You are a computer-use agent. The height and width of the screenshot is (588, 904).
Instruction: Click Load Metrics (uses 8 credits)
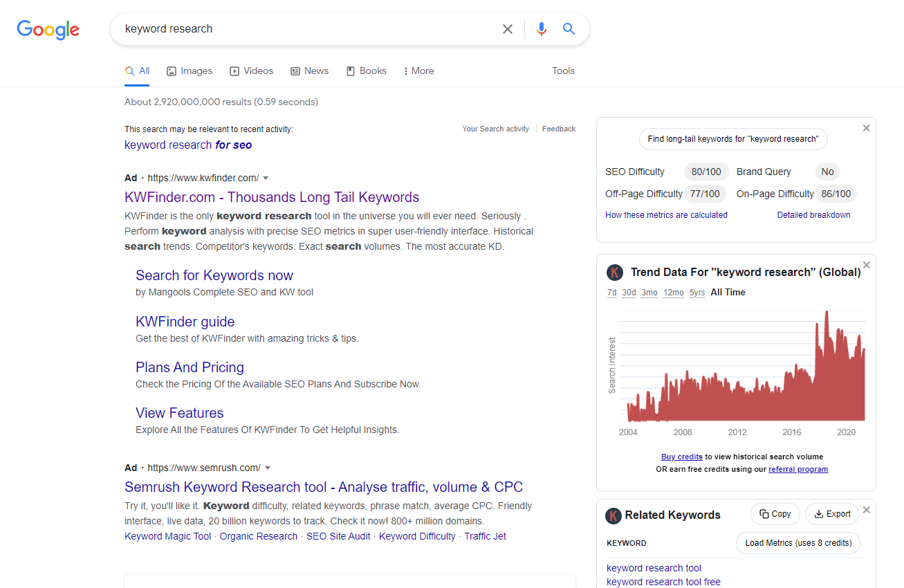798,543
